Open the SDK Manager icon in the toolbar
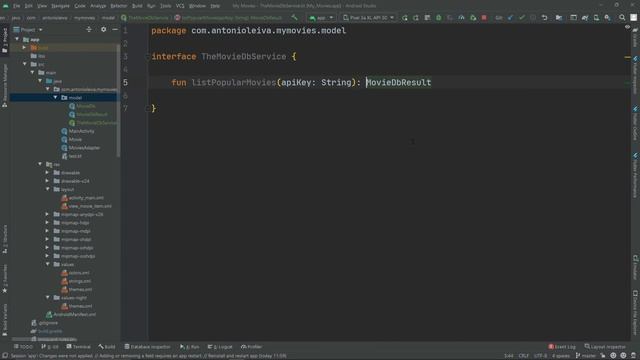The image size is (640, 360). [x=608, y=18]
